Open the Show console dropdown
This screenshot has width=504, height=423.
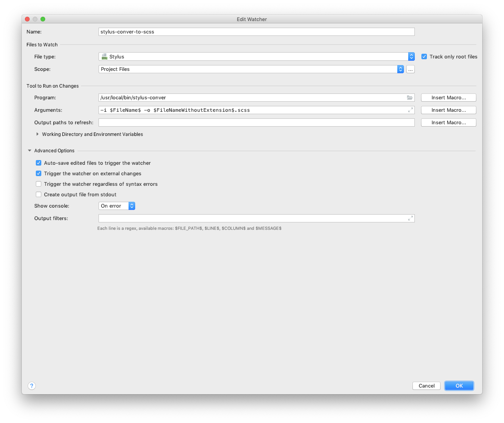coord(117,206)
